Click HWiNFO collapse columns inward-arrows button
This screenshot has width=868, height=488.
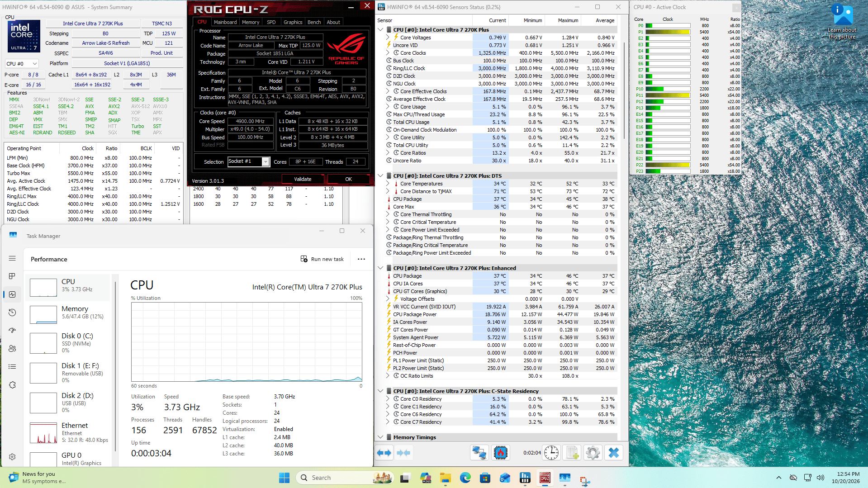click(403, 453)
